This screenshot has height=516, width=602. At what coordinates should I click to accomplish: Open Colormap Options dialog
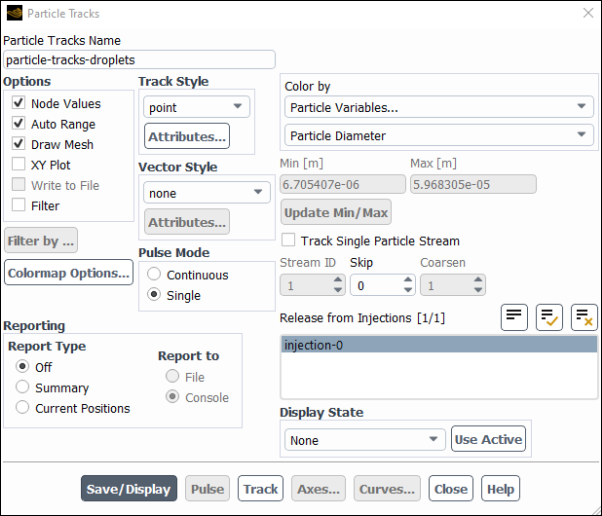pyautogui.click(x=69, y=273)
